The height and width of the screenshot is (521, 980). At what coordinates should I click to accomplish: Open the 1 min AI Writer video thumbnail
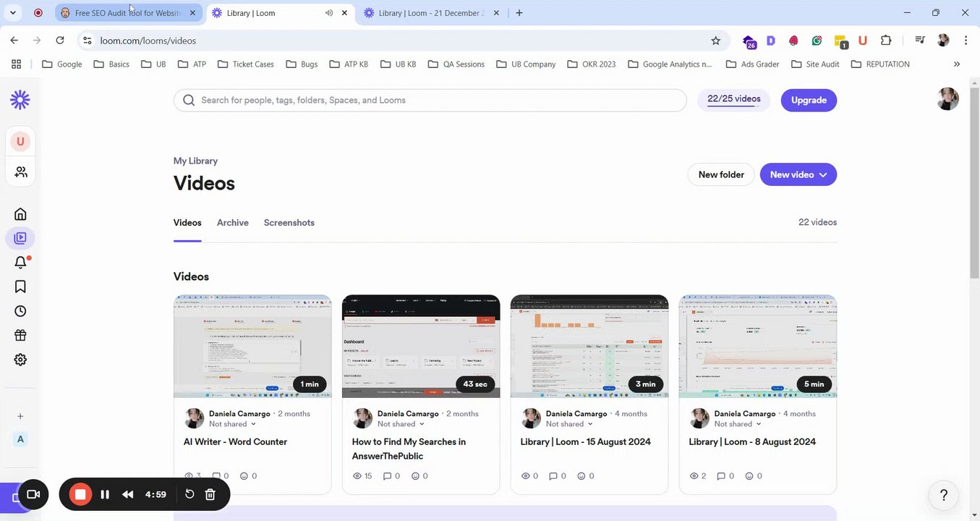[x=252, y=347]
